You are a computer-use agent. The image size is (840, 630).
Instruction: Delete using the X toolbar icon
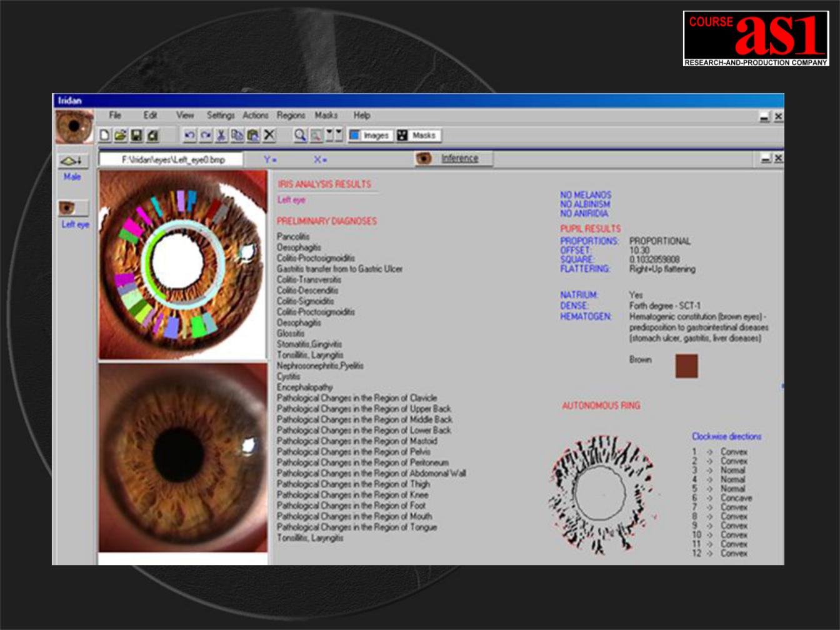pos(269,135)
